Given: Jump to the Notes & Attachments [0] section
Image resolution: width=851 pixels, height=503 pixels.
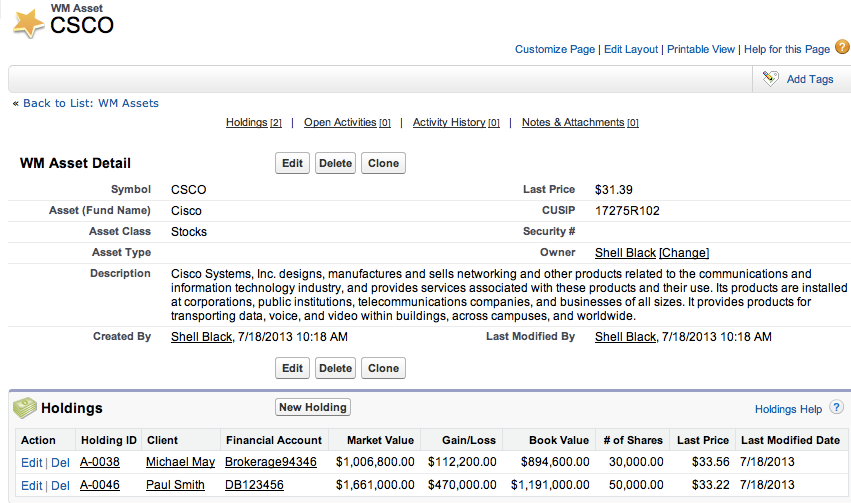Looking at the screenshot, I should pos(580,123).
